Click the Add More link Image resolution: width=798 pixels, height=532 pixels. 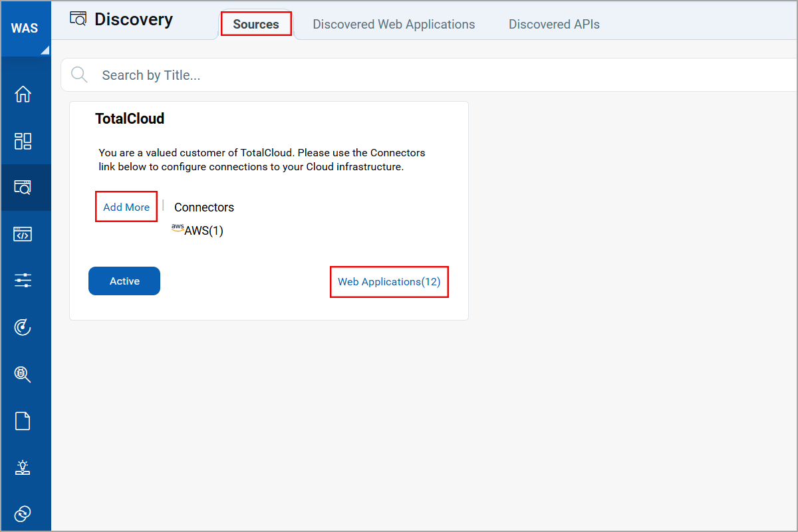click(x=126, y=207)
